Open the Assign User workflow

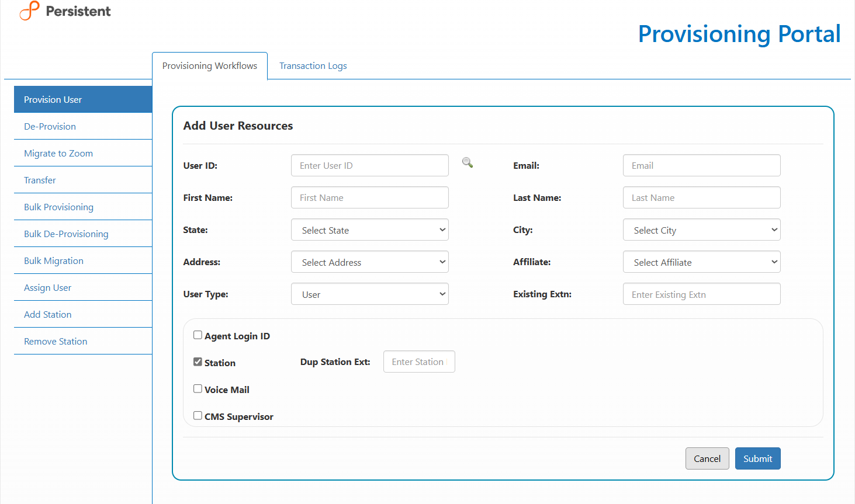(83, 287)
